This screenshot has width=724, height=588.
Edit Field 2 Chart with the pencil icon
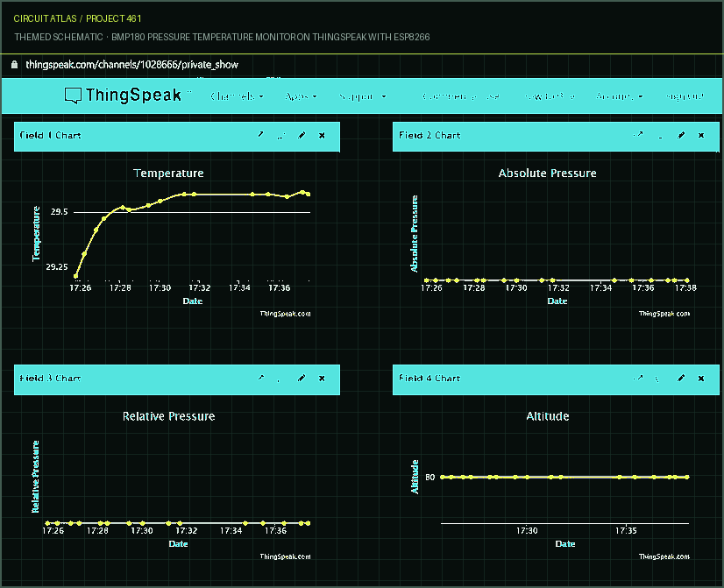[681, 135]
